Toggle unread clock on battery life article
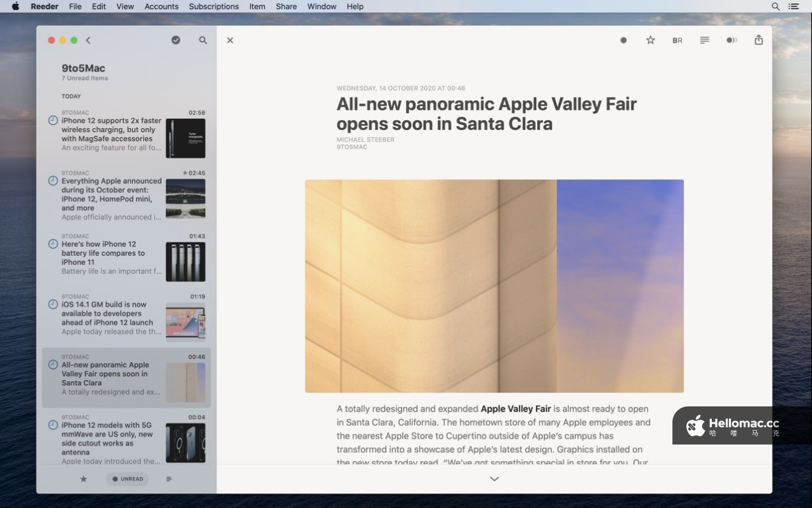The height and width of the screenshot is (508, 812). [53, 244]
